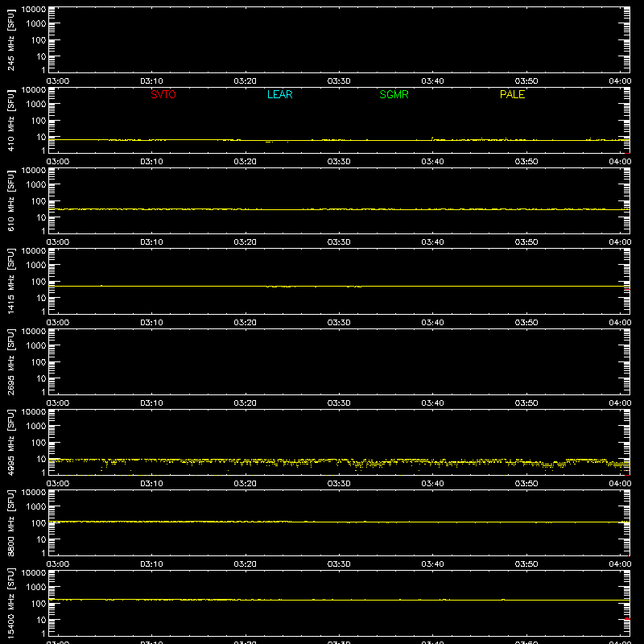Image resolution: width=644 pixels, height=644 pixels.
Task: Select the 410 MHz [SFU] axis title
Action: [11, 120]
